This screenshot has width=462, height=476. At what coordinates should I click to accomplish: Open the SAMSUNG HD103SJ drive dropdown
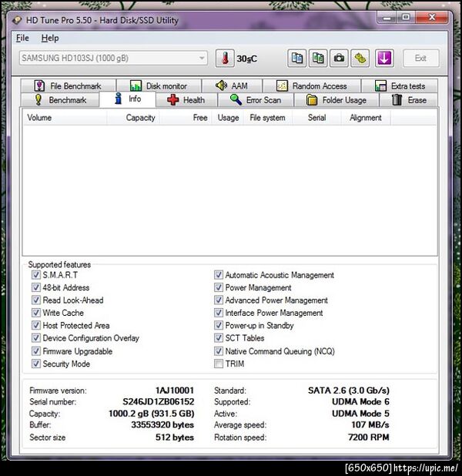[113, 58]
